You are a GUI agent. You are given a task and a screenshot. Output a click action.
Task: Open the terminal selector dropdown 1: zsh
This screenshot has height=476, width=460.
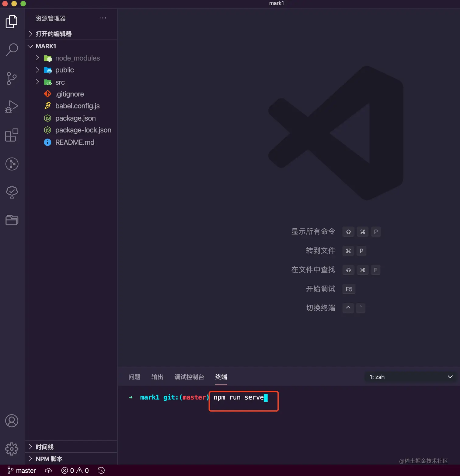click(x=410, y=377)
